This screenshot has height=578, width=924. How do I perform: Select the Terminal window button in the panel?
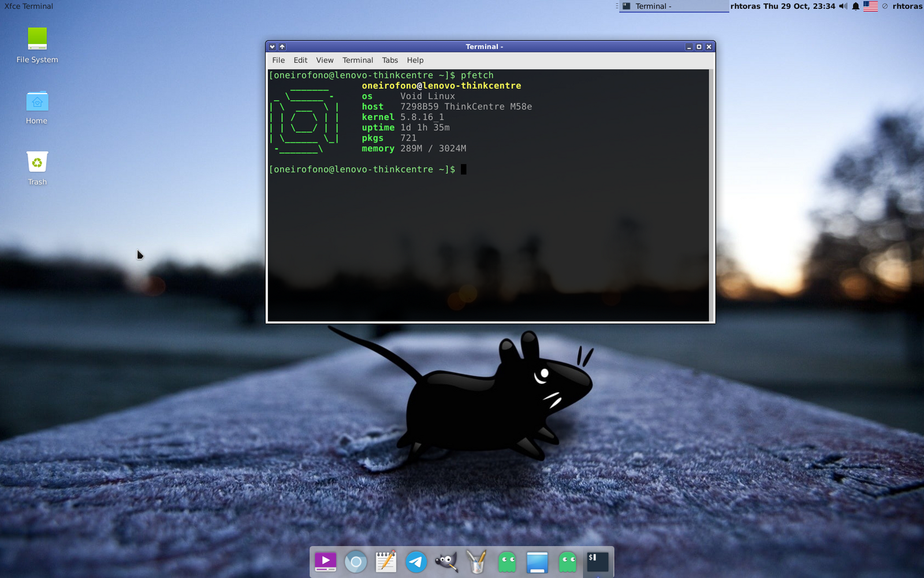click(674, 6)
